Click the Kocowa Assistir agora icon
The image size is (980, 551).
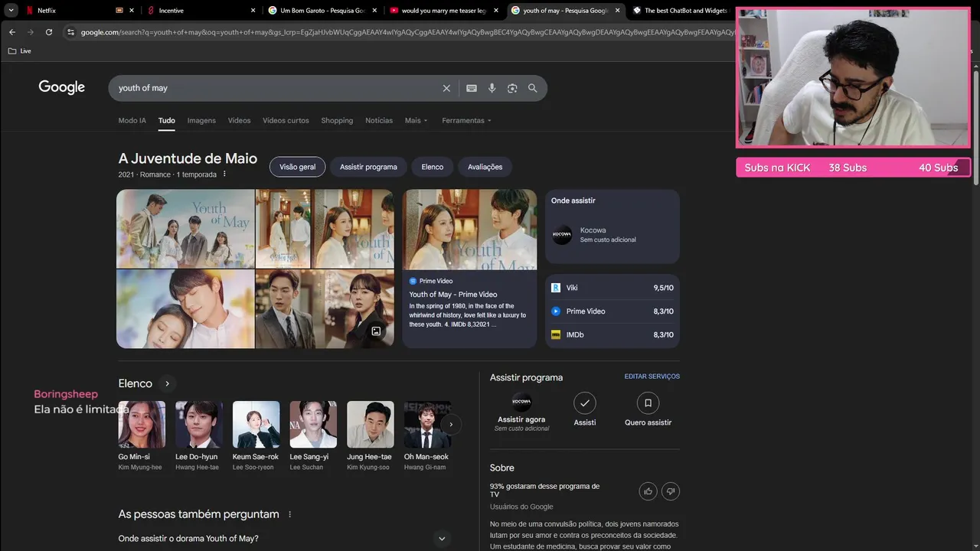(x=521, y=403)
